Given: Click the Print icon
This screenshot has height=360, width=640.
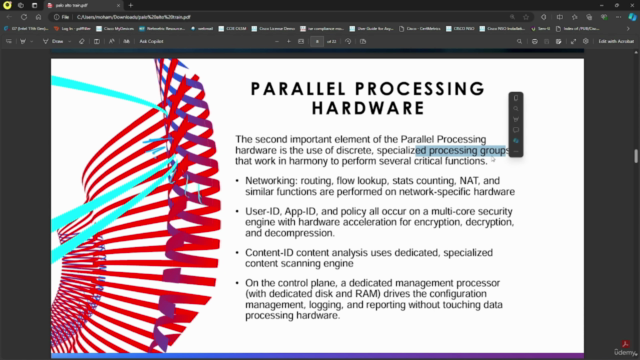Looking at the screenshot, I should (535, 41).
